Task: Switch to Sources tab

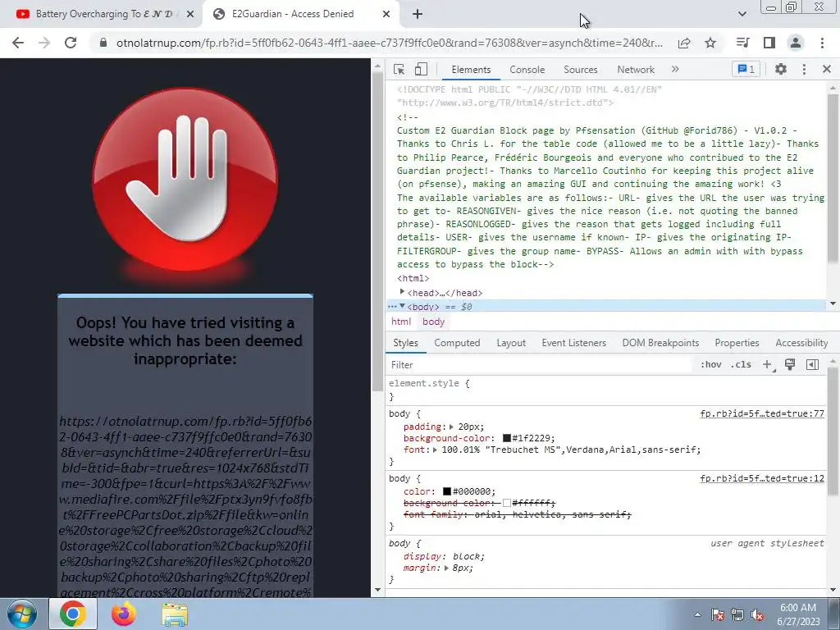Action: pos(580,70)
